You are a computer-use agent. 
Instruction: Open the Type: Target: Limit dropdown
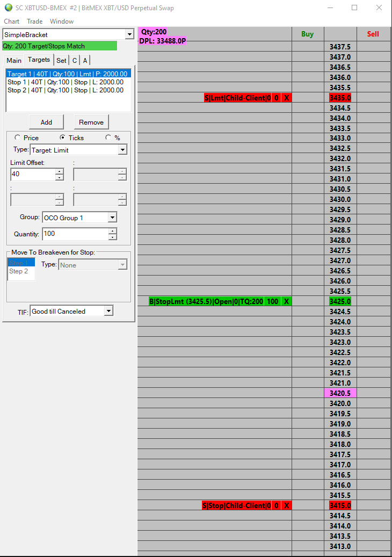point(122,150)
